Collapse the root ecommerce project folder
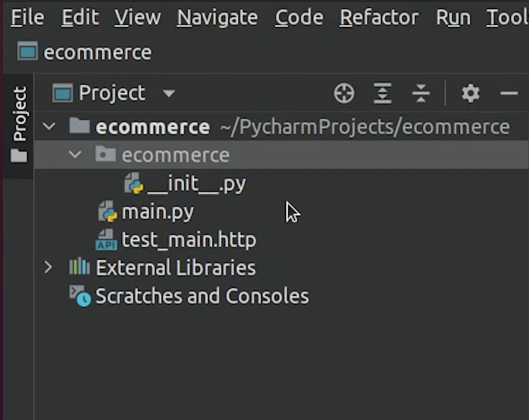 50,126
